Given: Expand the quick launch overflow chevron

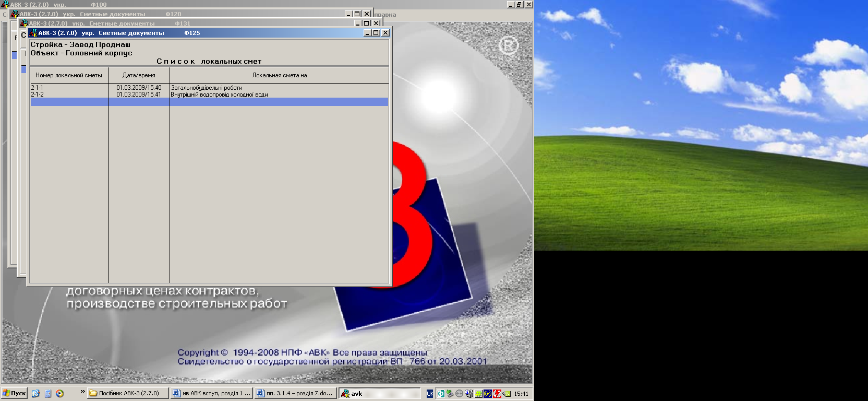Looking at the screenshot, I should (x=82, y=392).
